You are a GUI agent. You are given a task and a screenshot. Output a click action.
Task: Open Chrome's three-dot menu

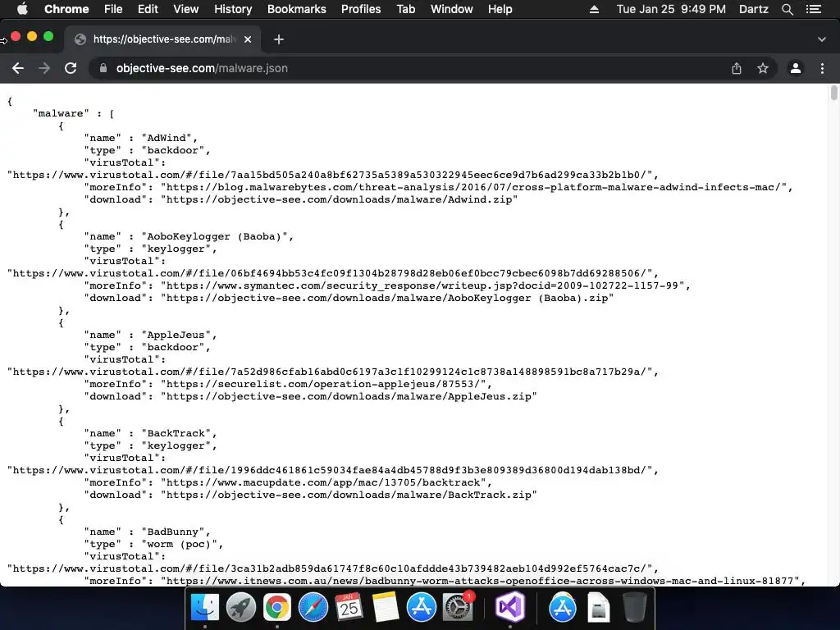pyautogui.click(x=822, y=68)
